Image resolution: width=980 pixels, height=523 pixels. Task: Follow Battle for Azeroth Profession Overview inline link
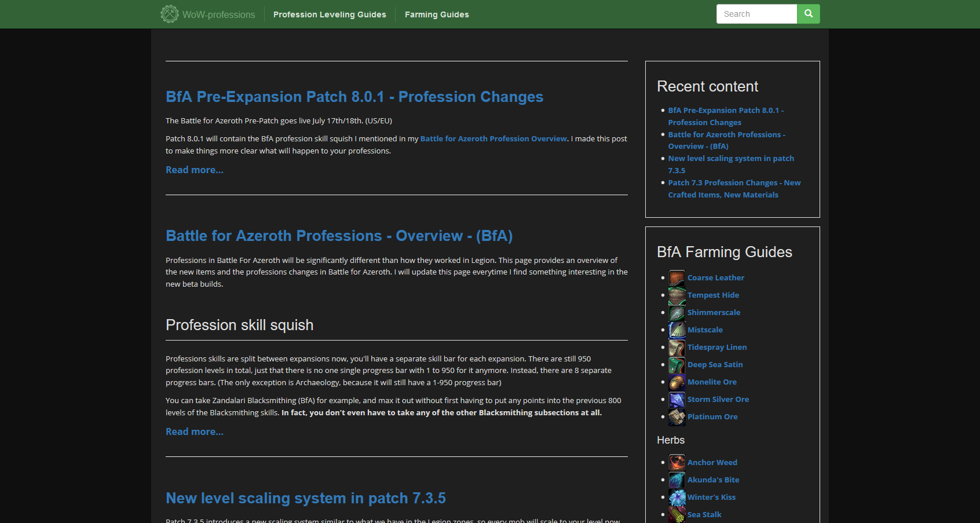point(493,138)
